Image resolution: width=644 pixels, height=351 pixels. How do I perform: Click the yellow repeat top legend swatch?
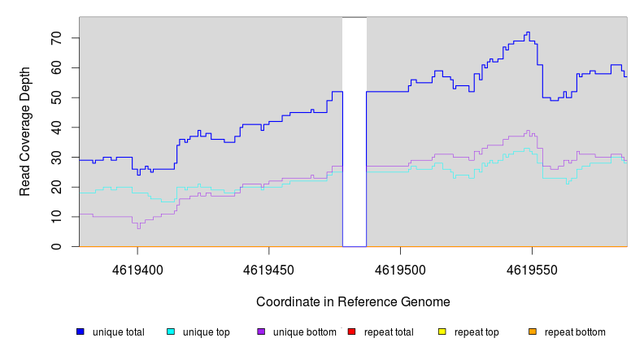click(442, 332)
